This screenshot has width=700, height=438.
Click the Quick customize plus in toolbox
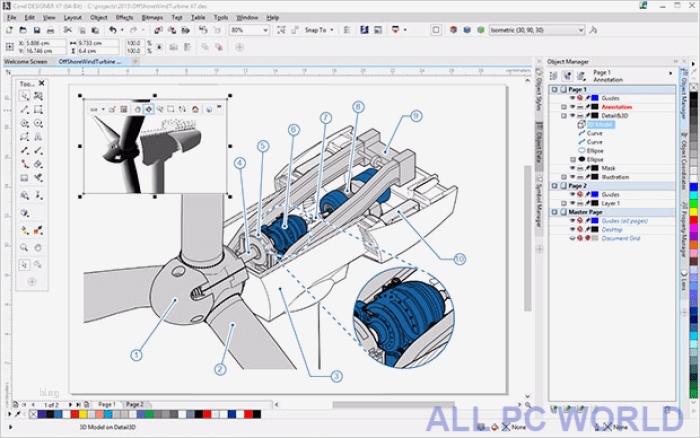point(32,282)
